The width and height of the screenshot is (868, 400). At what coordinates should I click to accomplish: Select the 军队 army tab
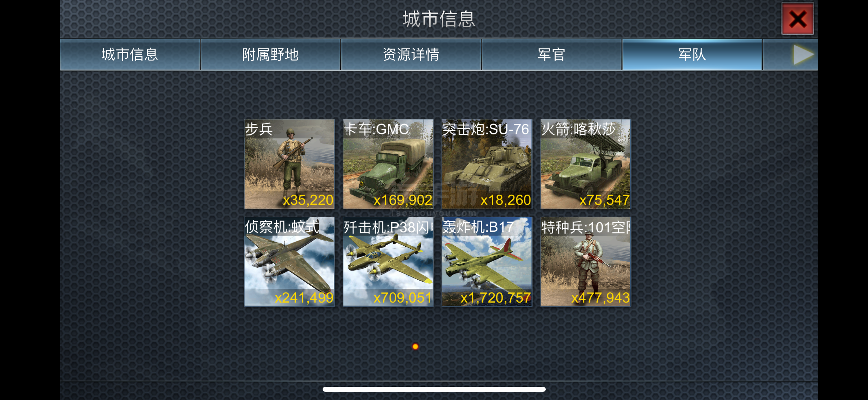tap(692, 55)
